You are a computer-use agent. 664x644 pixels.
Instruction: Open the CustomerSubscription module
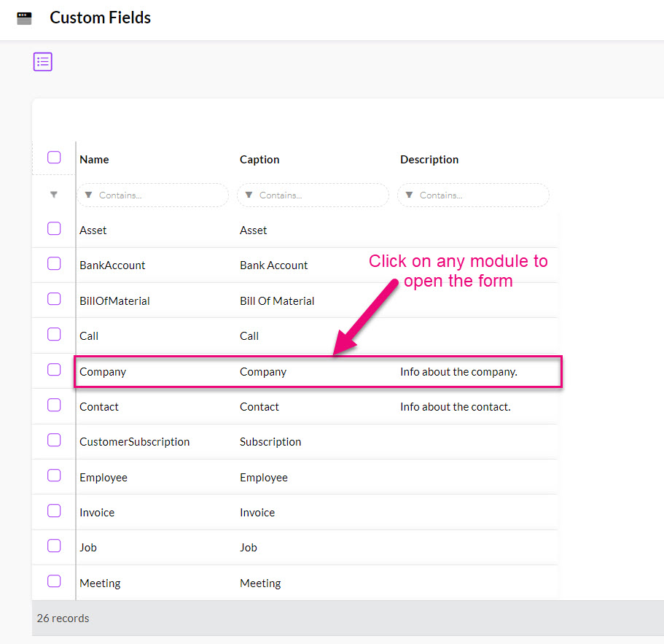(x=135, y=442)
